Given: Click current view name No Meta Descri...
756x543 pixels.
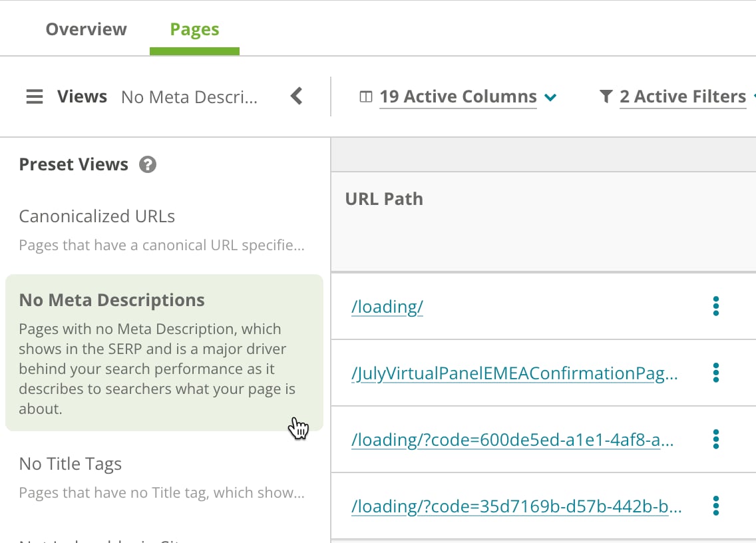Looking at the screenshot, I should pos(190,97).
